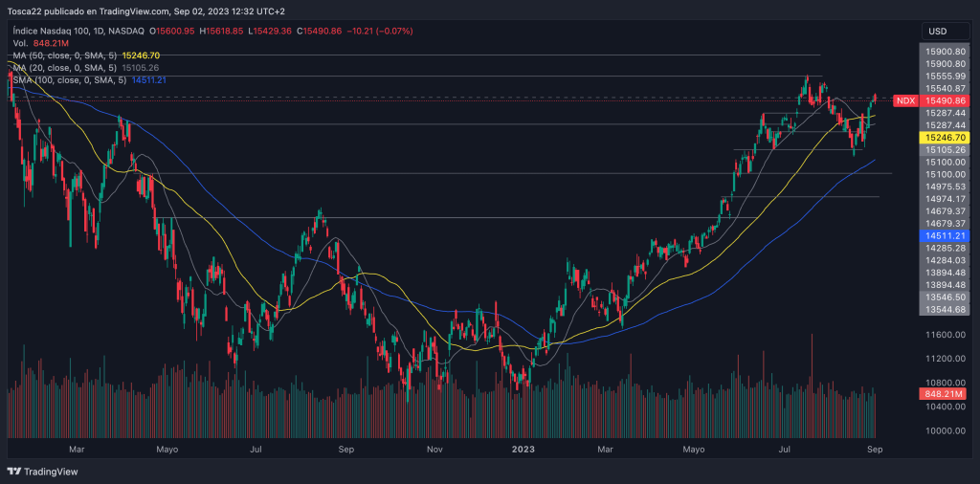The image size is (980, 484).
Task: Open the Índice Nasdaq 100 symbol title
Action: click(77, 33)
